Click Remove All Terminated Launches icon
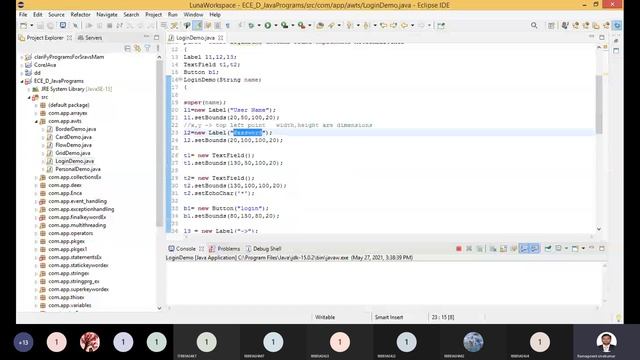Screen dimensions: 640x360 [480, 249]
